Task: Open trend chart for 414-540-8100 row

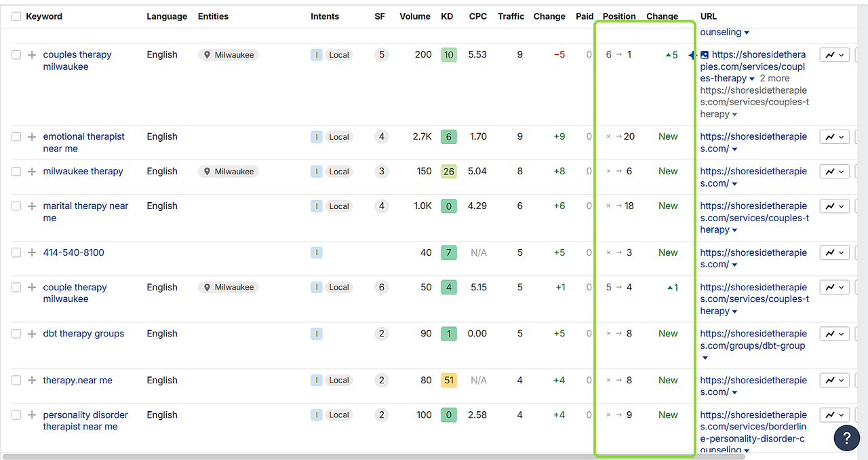Action: 834,252
